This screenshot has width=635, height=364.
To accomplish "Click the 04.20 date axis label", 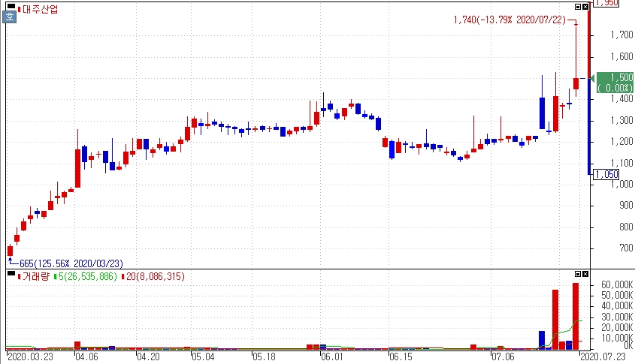I will [148, 356].
